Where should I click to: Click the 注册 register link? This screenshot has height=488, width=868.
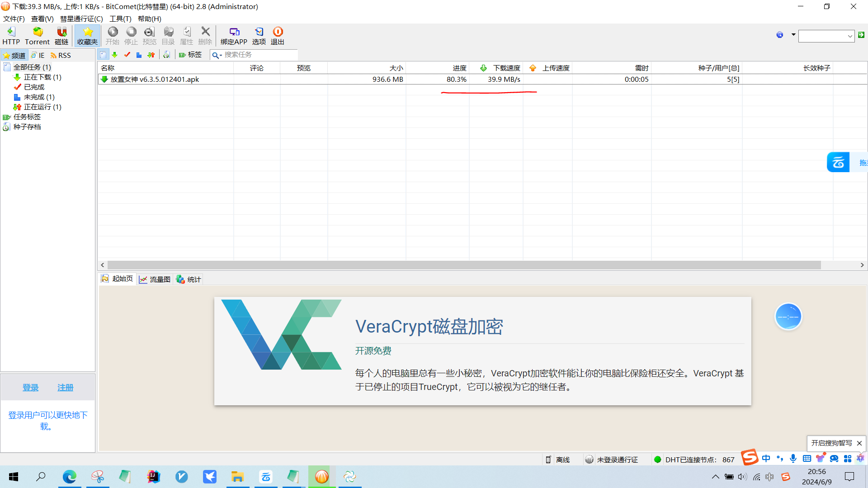tap(65, 388)
